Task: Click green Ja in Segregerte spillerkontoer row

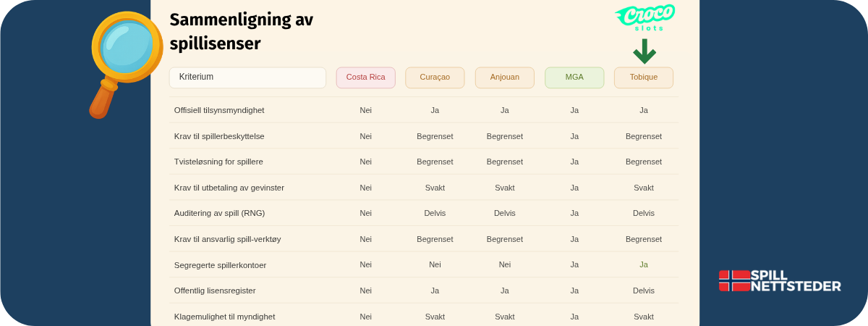Action: pos(644,264)
